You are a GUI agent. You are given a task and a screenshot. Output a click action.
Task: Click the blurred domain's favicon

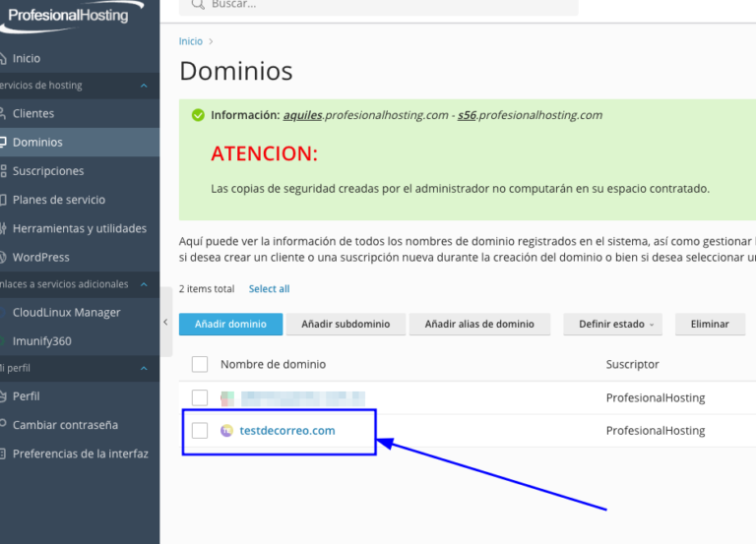coord(227,398)
